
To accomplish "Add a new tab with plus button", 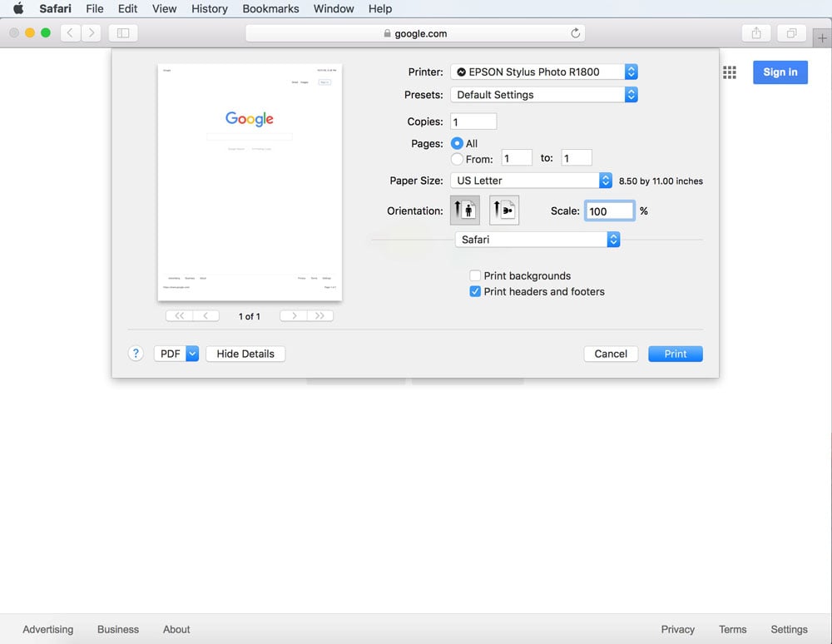I will [822, 38].
